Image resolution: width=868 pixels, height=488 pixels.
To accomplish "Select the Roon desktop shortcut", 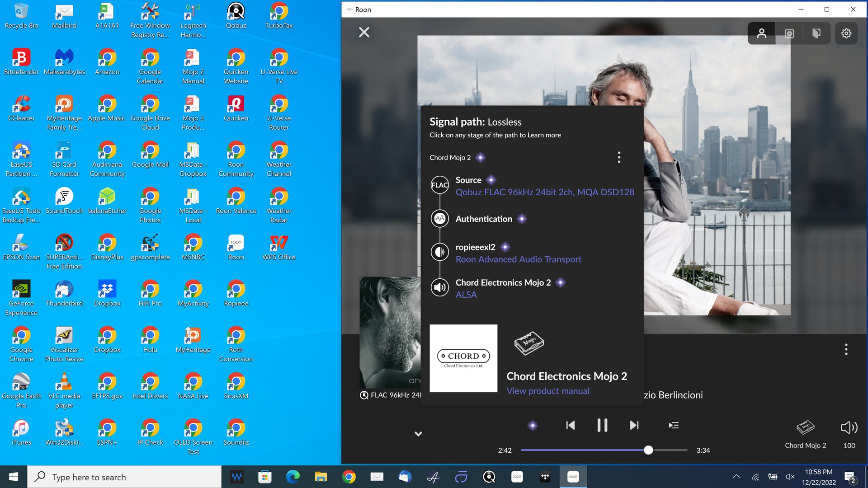I will pos(236,248).
